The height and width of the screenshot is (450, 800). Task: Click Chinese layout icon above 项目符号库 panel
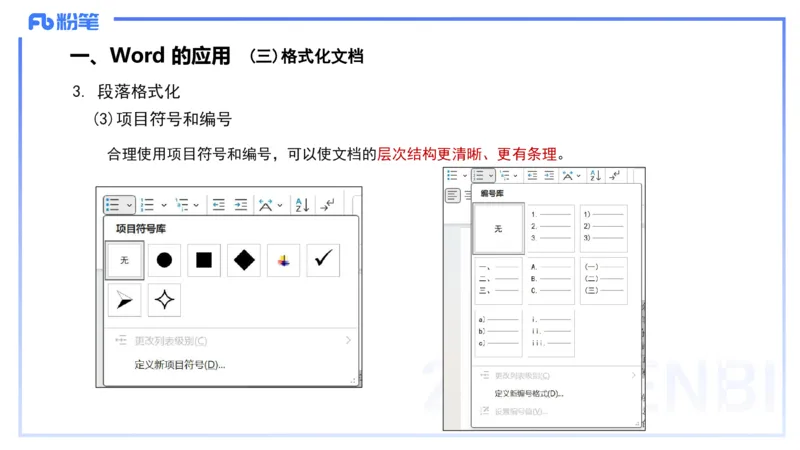pos(265,205)
